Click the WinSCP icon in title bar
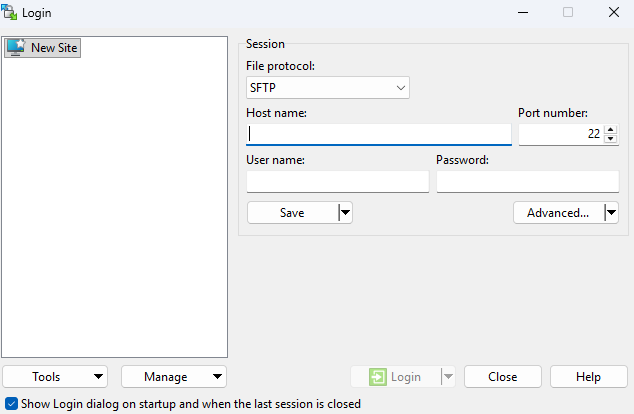 click(x=12, y=13)
